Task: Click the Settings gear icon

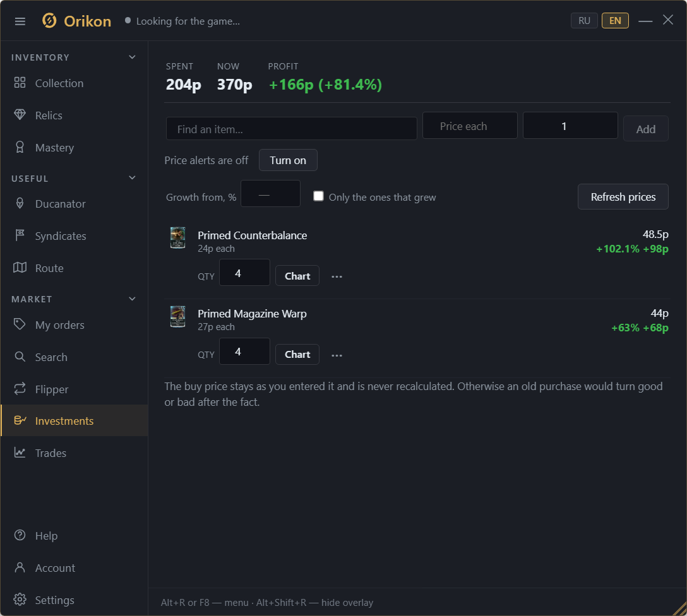Action: coord(20,600)
